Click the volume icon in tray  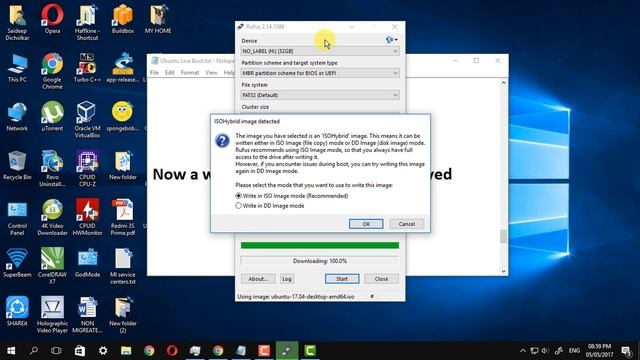tap(545, 351)
